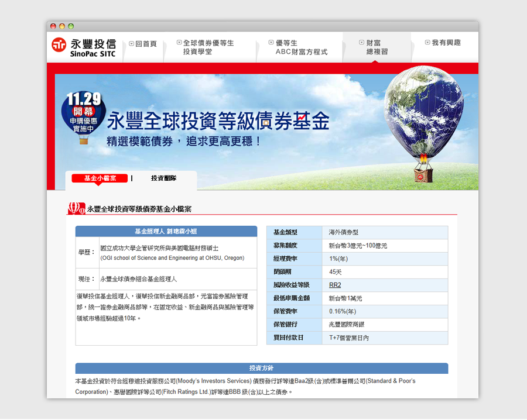Click the 閉鎖期 row label
This screenshot has height=420, width=527.
click(282, 271)
